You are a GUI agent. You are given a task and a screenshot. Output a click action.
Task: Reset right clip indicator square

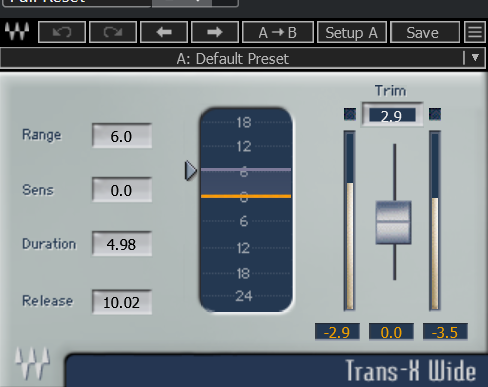[435, 114]
